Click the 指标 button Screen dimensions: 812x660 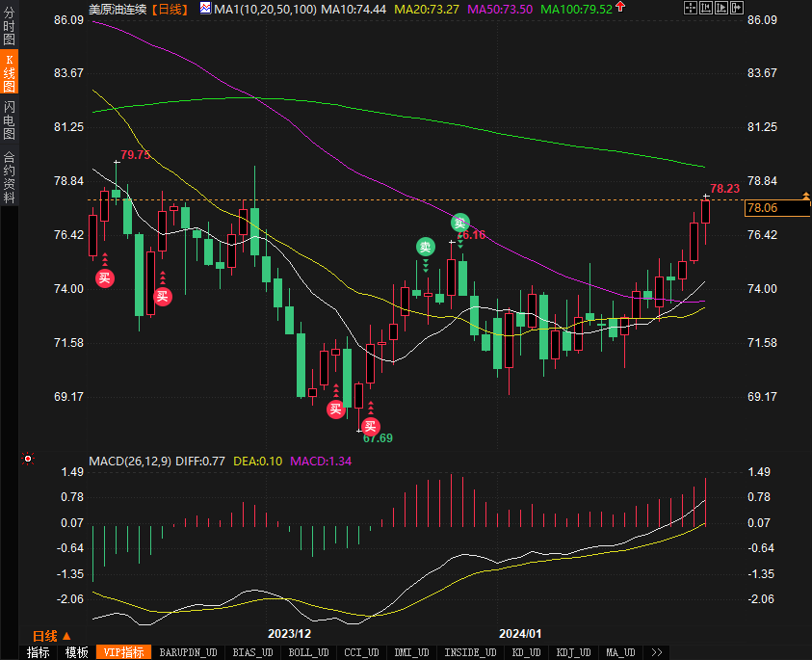[x=38, y=652]
